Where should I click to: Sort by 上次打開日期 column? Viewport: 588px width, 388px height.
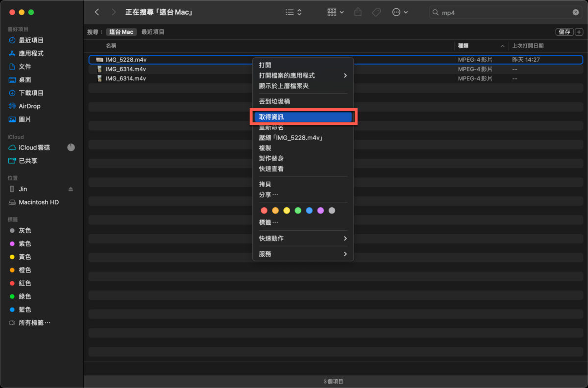[x=528, y=46]
